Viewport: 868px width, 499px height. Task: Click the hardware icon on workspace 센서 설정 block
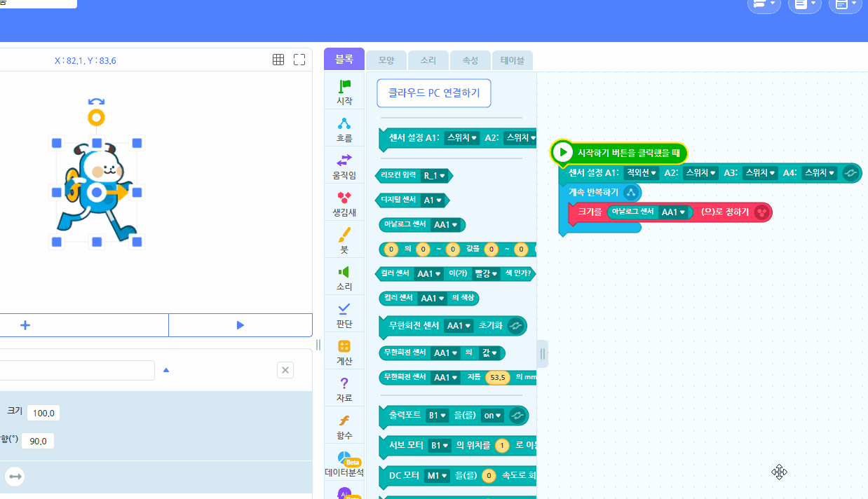pos(852,172)
